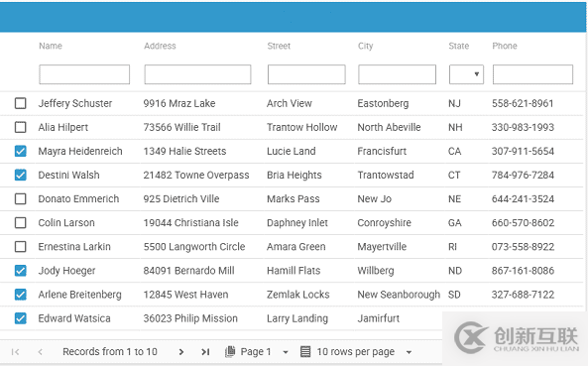This screenshot has width=588, height=366.
Task: Focus the Name filter input field
Action: [x=84, y=74]
